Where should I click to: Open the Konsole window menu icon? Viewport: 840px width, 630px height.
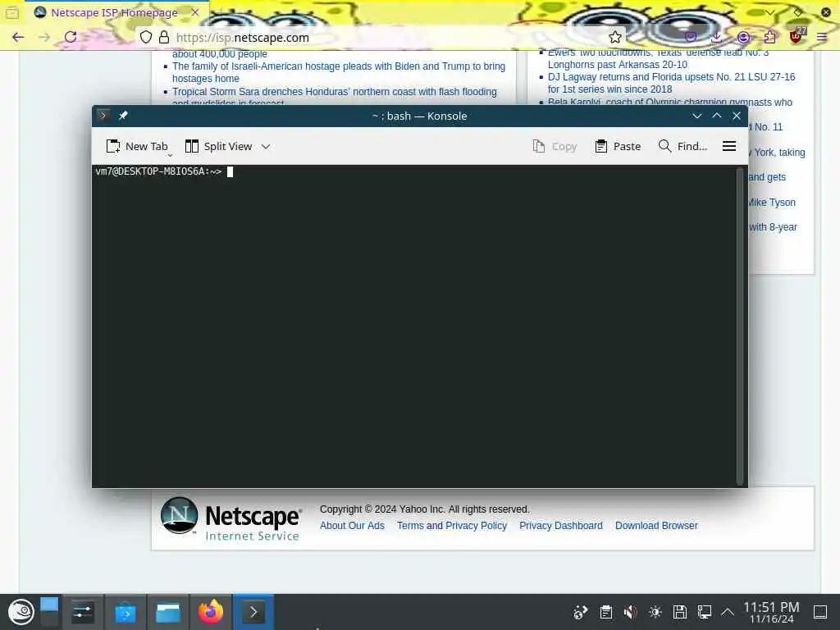[103, 115]
